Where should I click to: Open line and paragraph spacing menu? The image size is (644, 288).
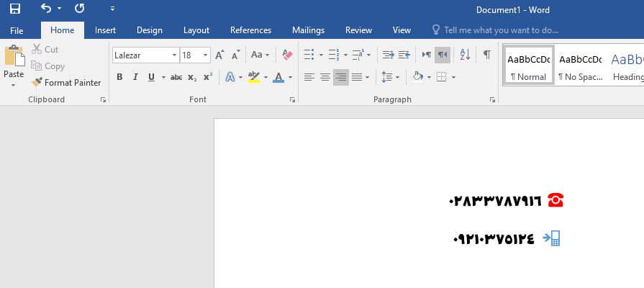click(390, 77)
